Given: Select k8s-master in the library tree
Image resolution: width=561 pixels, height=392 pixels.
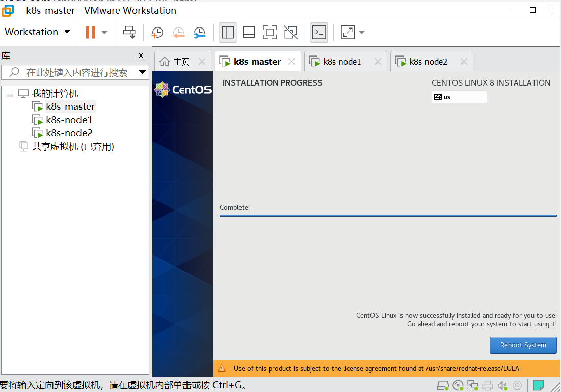Looking at the screenshot, I should click(70, 106).
